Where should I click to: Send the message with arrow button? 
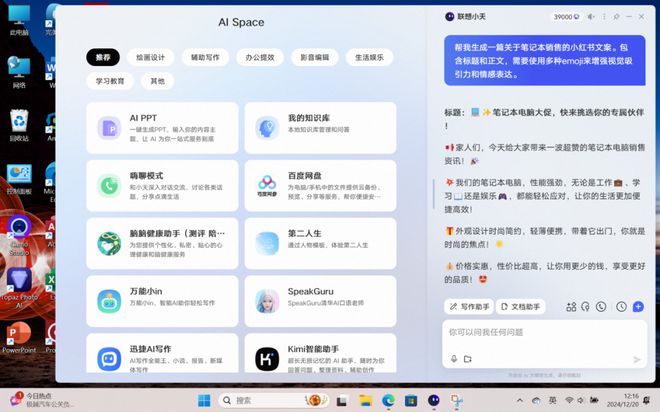637,359
